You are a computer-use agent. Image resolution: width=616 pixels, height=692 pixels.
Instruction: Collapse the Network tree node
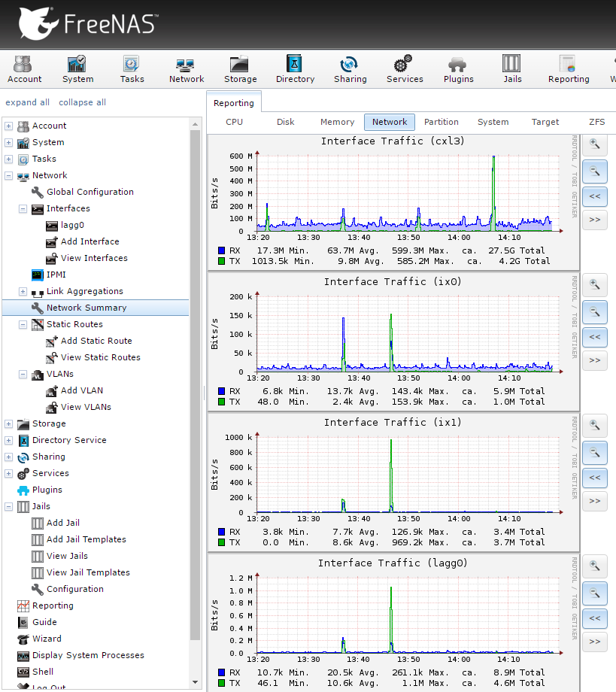pos(8,175)
